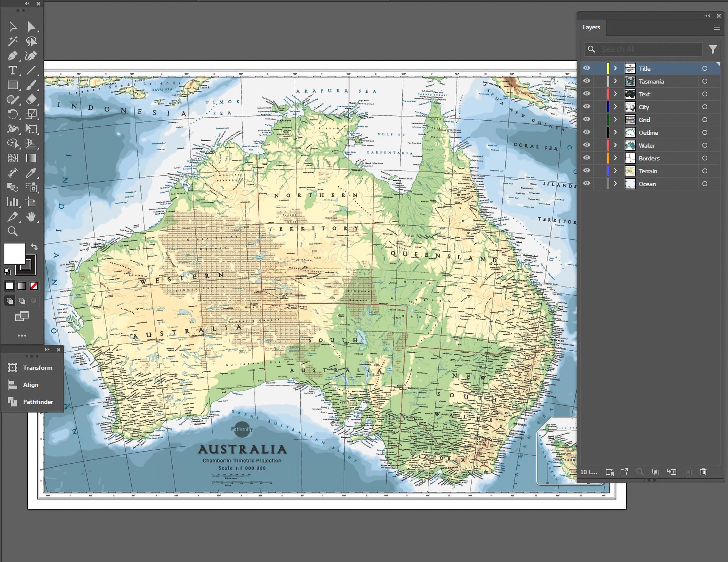728x562 pixels.
Task: Select the Direct Selection tool
Action: click(31, 27)
